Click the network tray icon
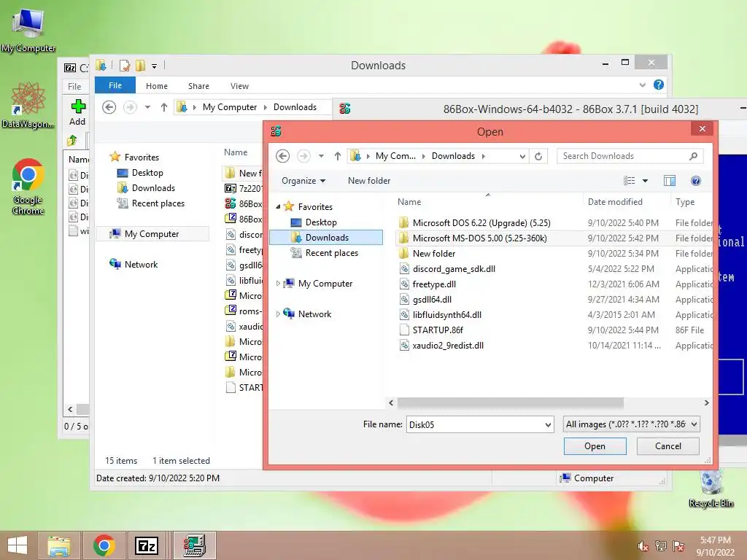The width and height of the screenshot is (747, 560). coord(661,546)
